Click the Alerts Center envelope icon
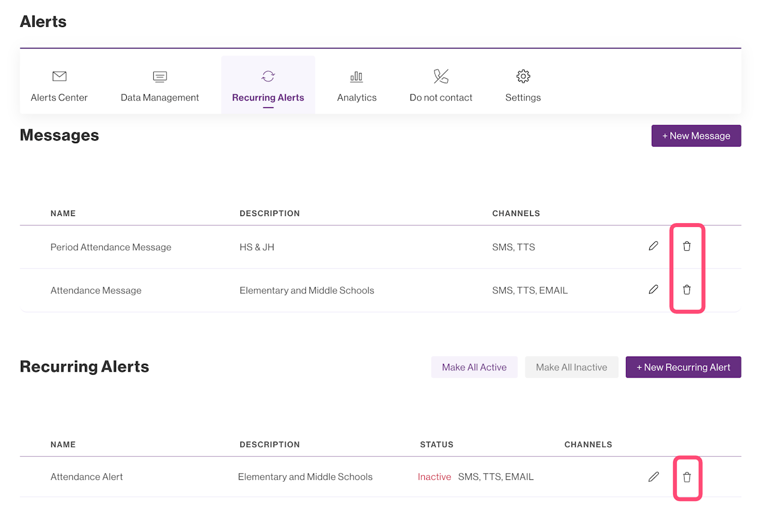The width and height of the screenshot is (766, 532). (59, 76)
